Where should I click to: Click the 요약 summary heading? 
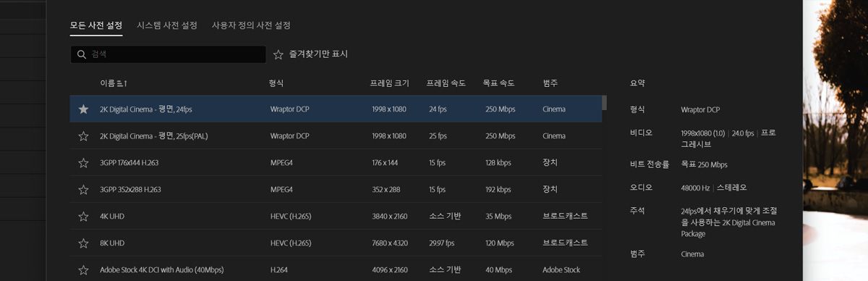[x=637, y=84]
